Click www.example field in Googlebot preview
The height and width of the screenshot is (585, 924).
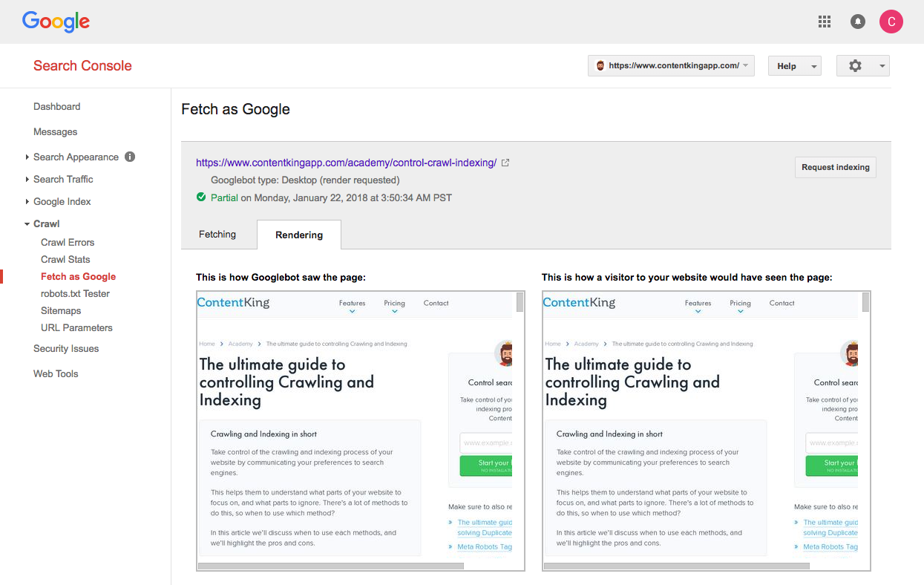click(x=486, y=443)
